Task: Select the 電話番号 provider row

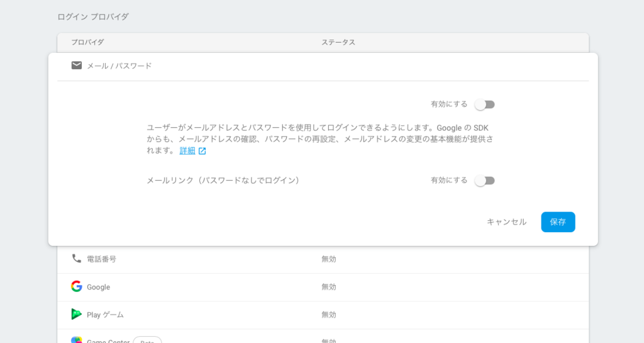Action: coord(323,259)
